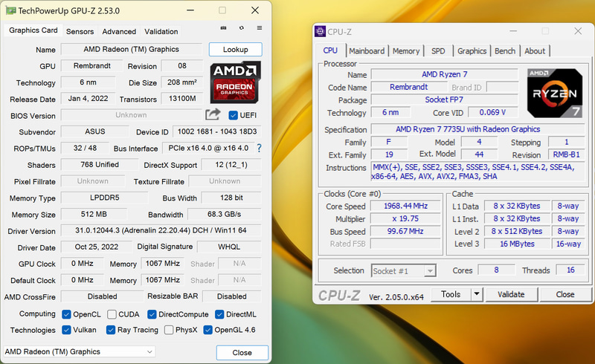Toggle the DirectCompute checkbox
This screenshot has height=364, width=595.
click(152, 314)
